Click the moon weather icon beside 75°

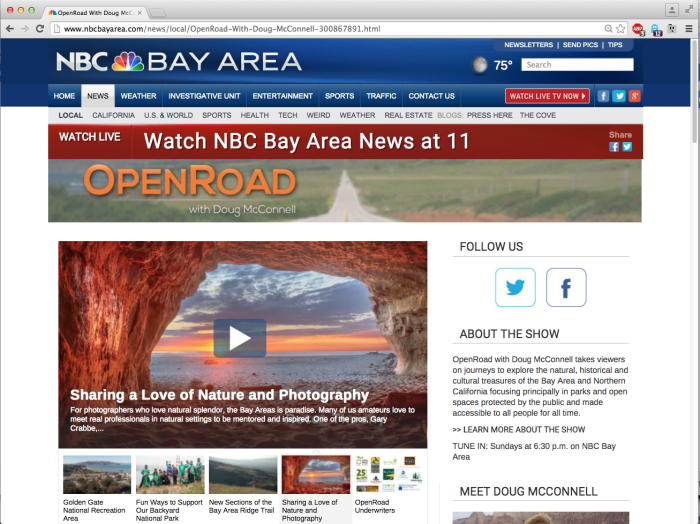click(x=480, y=65)
